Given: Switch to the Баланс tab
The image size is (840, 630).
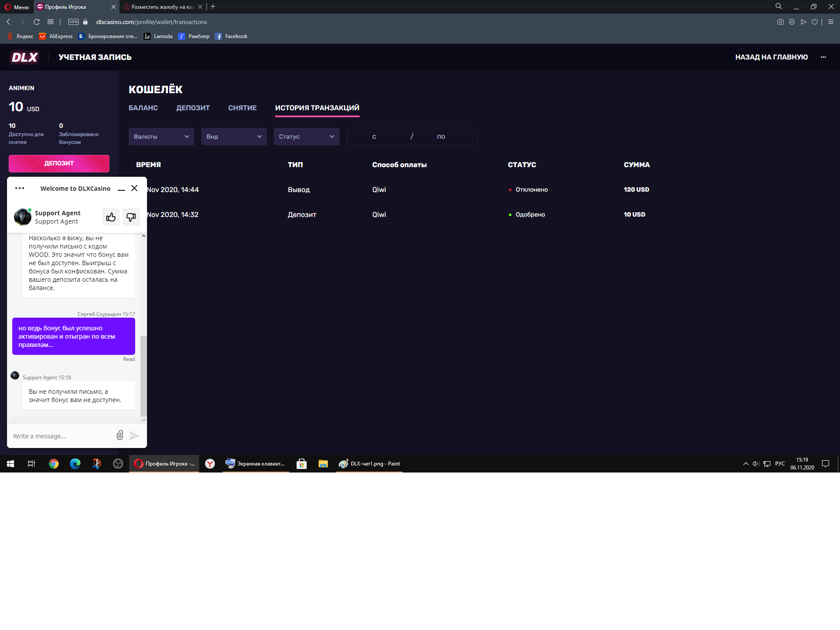Looking at the screenshot, I should pos(143,108).
